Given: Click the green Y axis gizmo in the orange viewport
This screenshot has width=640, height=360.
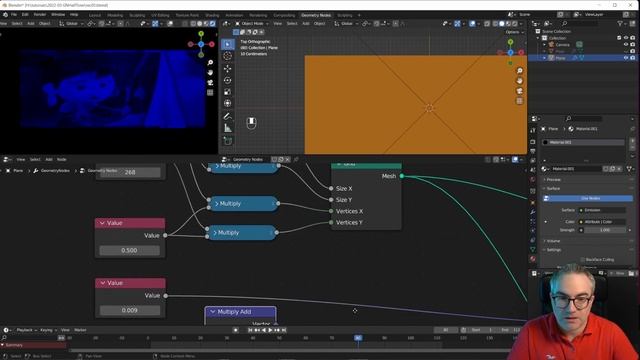Looking at the screenshot, I should 510,42.
